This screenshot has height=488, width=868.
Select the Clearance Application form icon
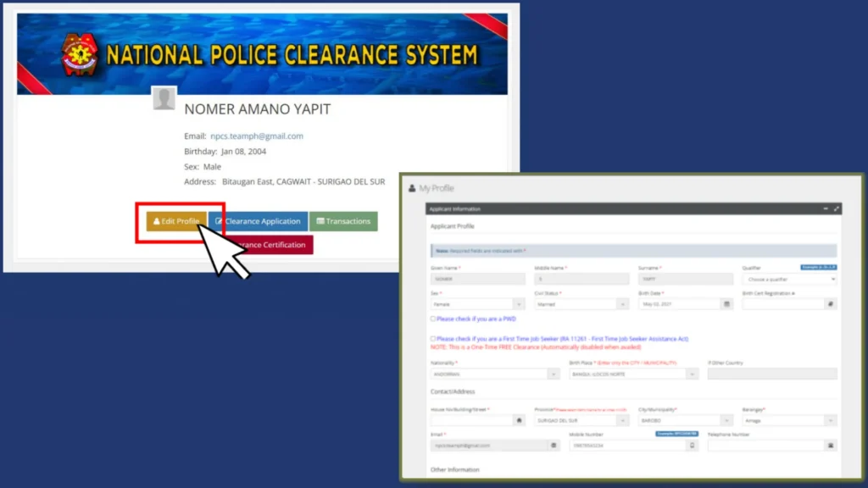tap(218, 221)
